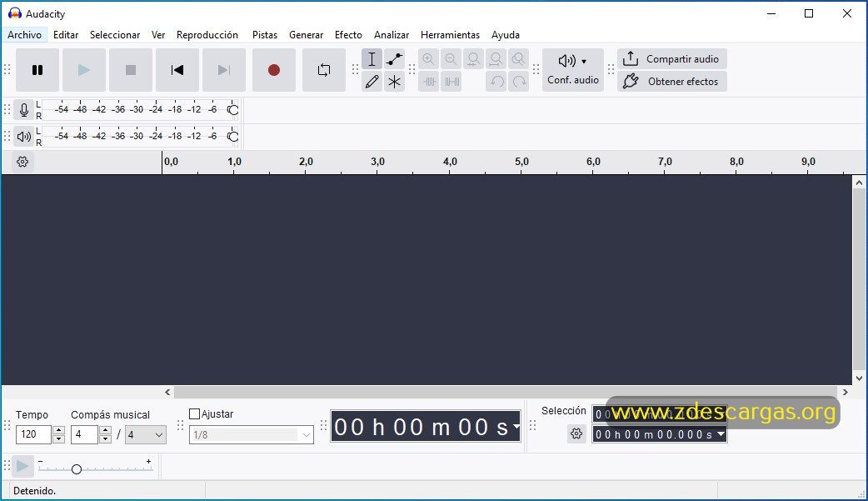Click vertical scrollbar up arrow

click(859, 183)
